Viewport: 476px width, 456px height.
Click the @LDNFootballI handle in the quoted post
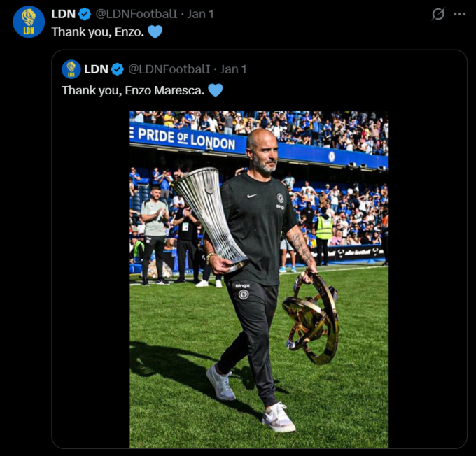pos(169,69)
